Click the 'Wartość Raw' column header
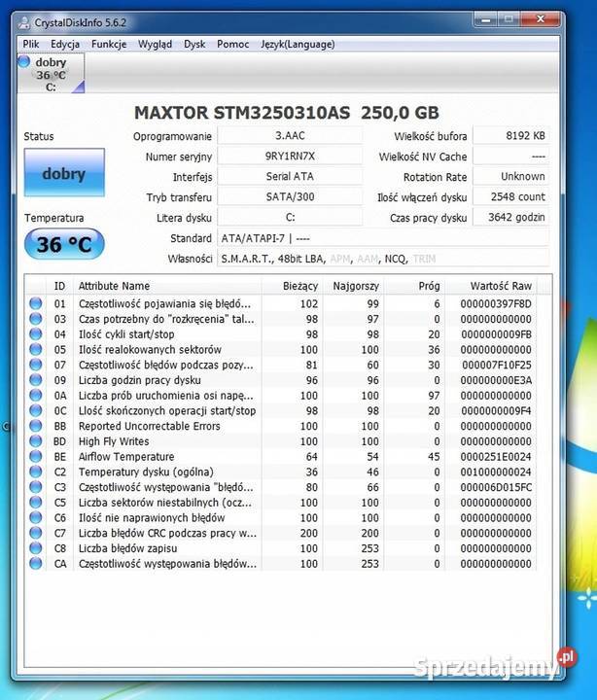The image size is (597, 700). 500,286
